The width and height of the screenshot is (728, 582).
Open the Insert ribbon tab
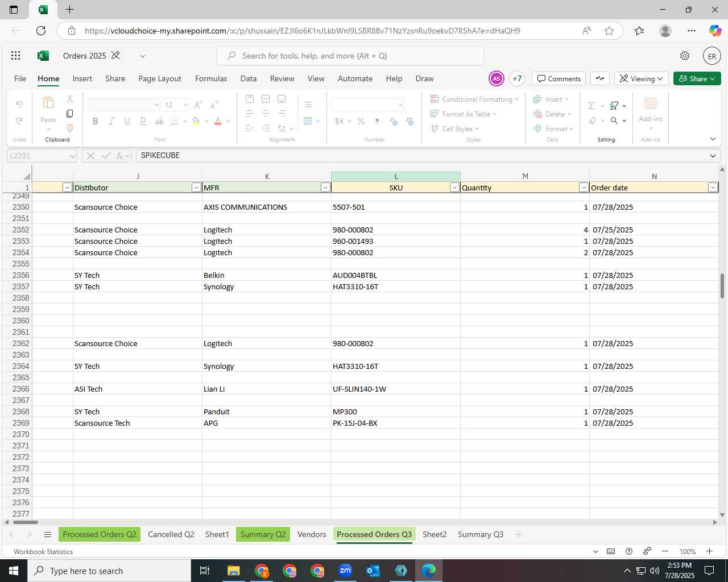[82, 78]
